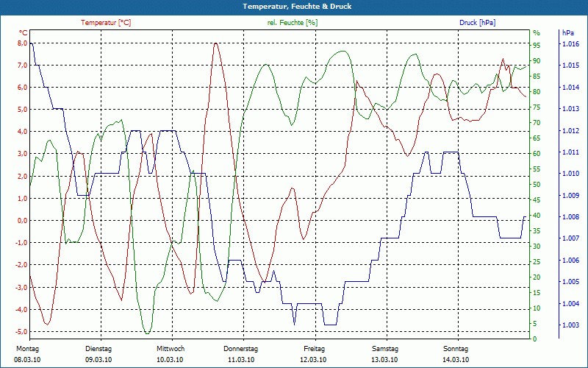Click the '1.016' pressure axis value
This screenshot has width=588, height=368.
[x=570, y=44]
